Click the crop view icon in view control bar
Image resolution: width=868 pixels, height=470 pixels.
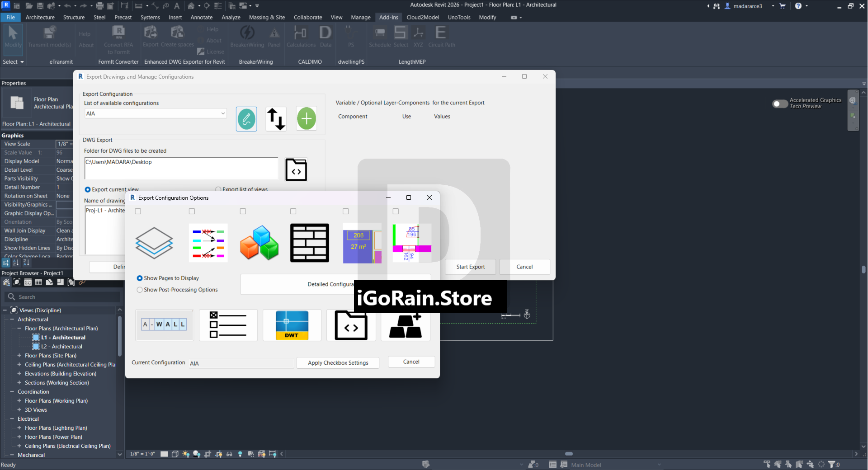pos(208,454)
